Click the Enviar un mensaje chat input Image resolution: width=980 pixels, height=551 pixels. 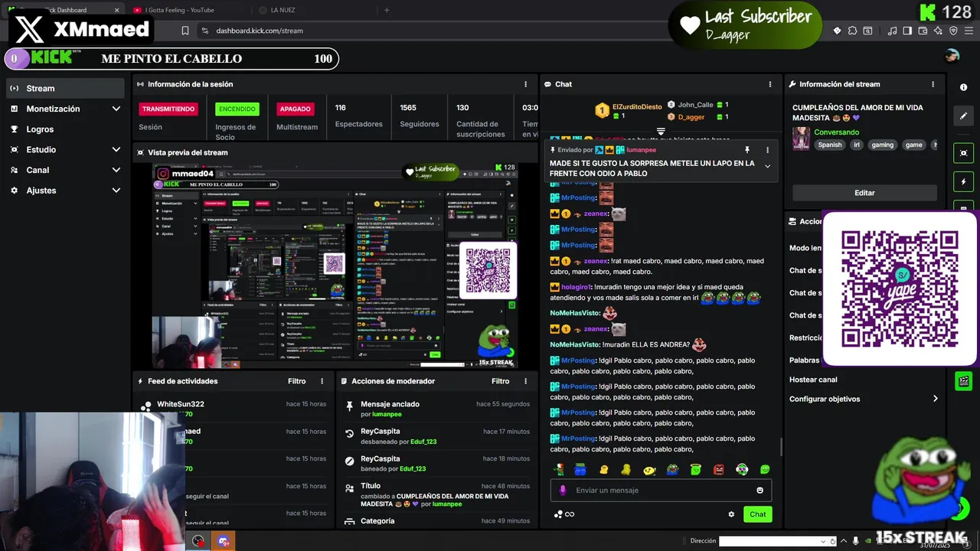(660, 491)
